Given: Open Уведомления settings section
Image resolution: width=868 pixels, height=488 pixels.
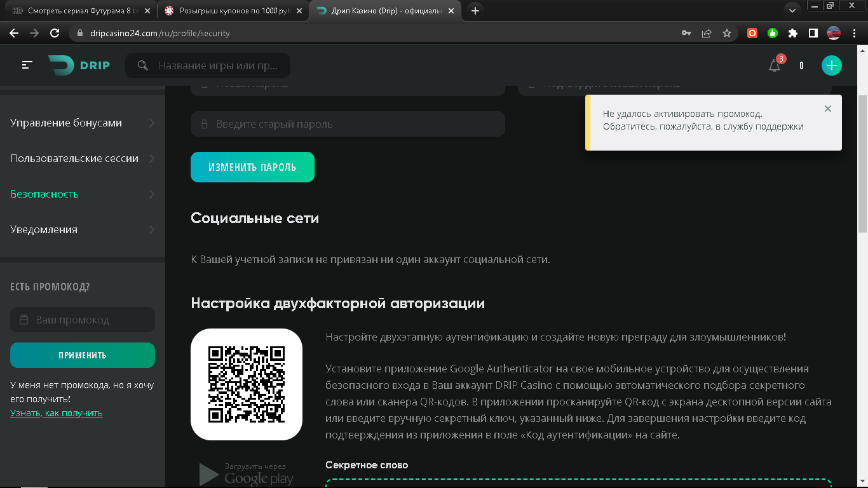Looking at the screenshot, I should pos(83,229).
